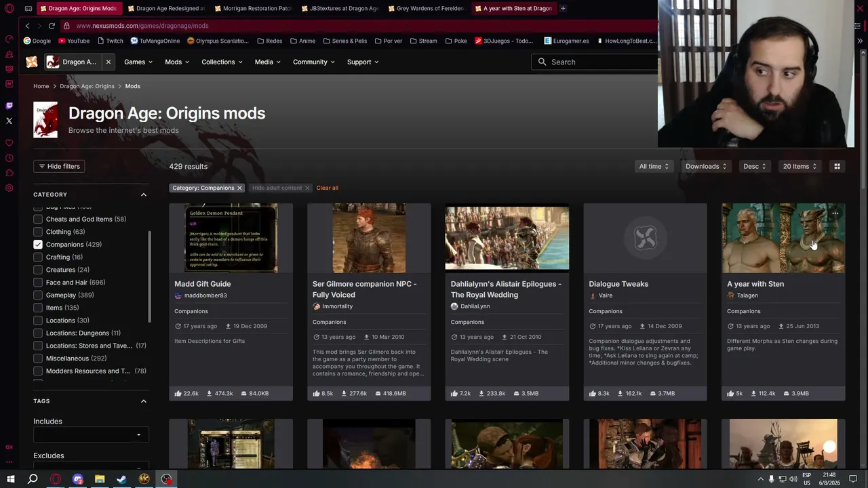This screenshot has width=868, height=488.
Task: Open Steam from the taskbar
Action: click(121, 479)
